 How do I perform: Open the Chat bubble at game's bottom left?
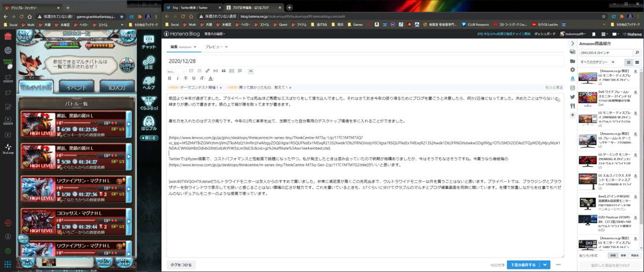[x=24, y=238]
